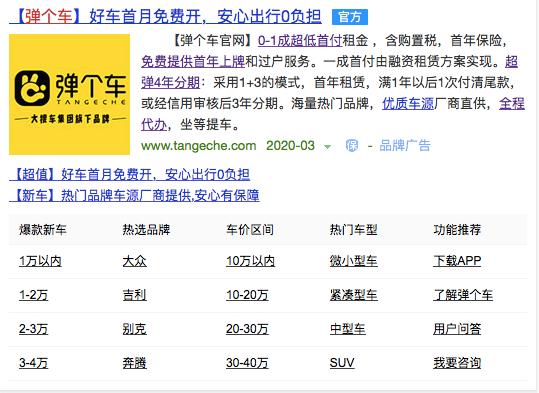Viewport: 539px width, 393px height.
Task: Choose the 3-4万 price option
Action: point(33,363)
